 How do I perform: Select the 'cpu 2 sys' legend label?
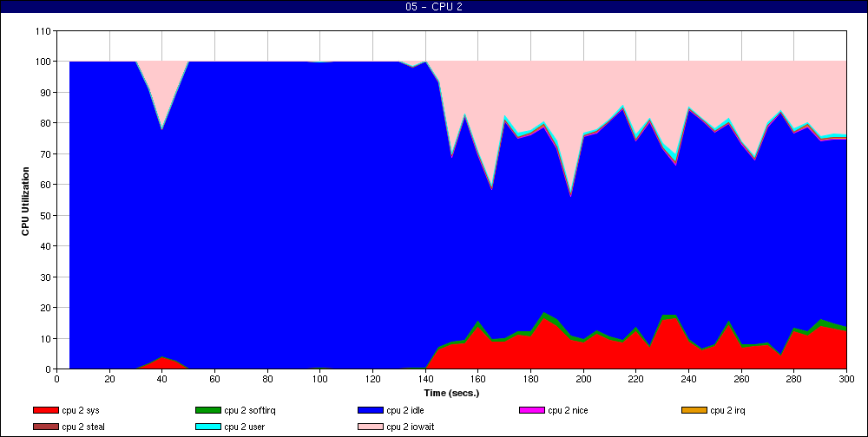80,410
